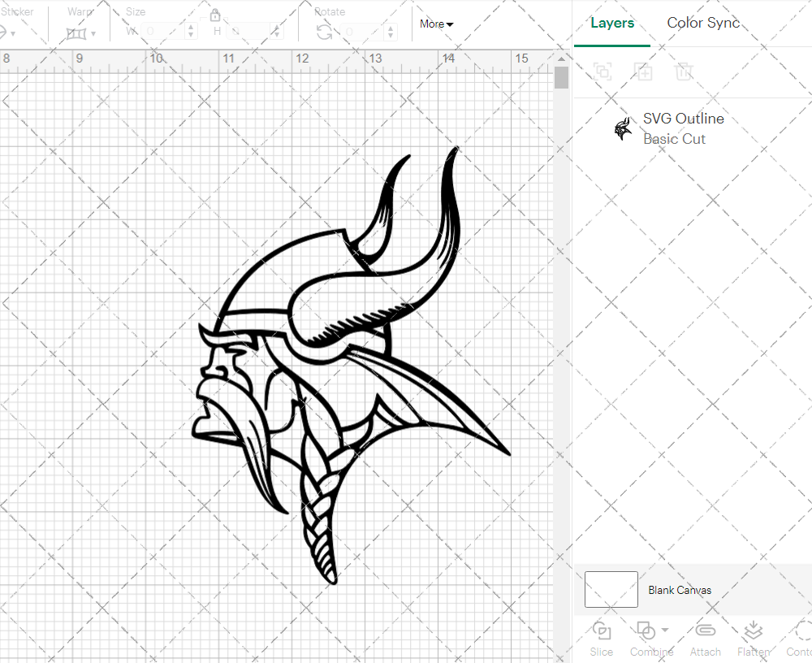Click the canvas vertical scrollbar up arrow
This screenshot has width=812, height=663.
point(561,59)
